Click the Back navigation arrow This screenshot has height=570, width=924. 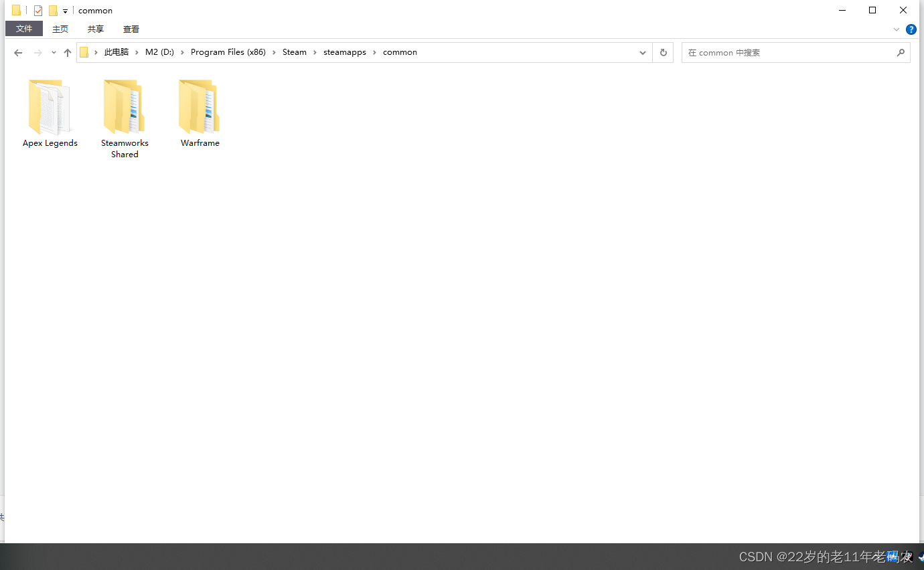tap(18, 53)
